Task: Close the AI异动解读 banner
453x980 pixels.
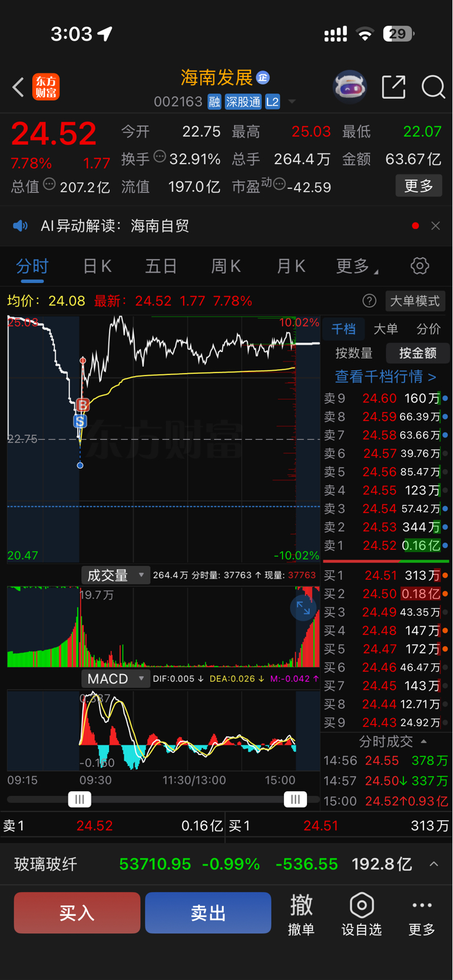Action: (435, 226)
